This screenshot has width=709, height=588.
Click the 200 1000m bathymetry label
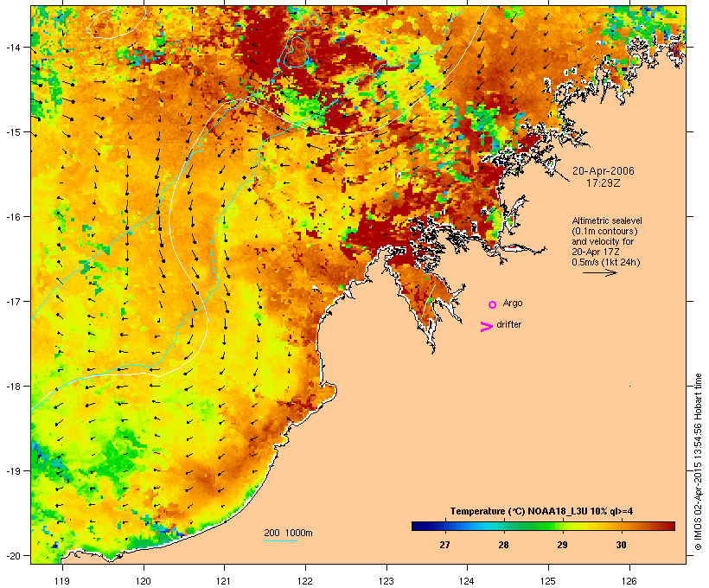point(288,533)
